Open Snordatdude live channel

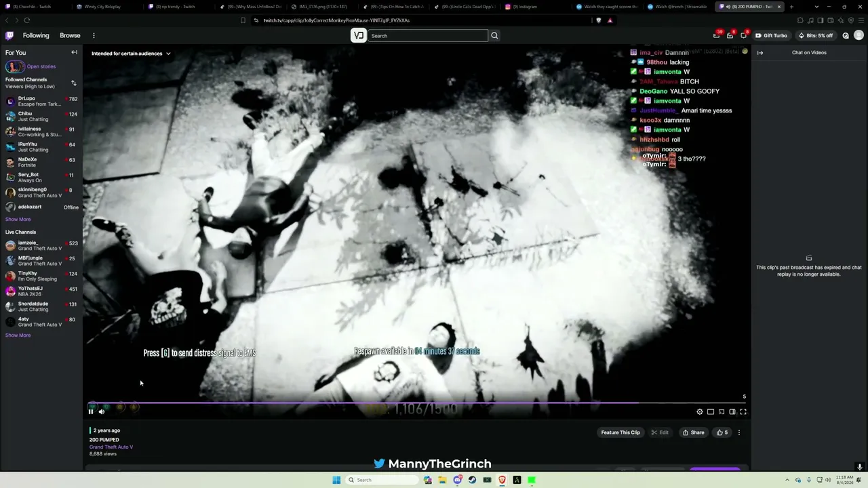41,306
